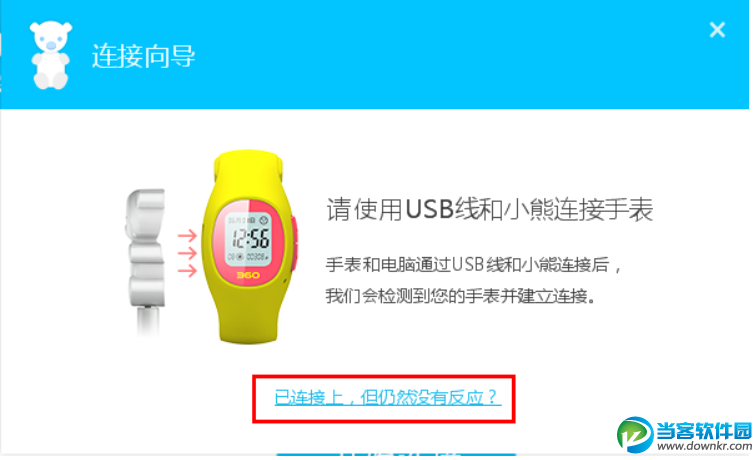Close the connection wizard with X
753x460 pixels.
click(x=717, y=30)
